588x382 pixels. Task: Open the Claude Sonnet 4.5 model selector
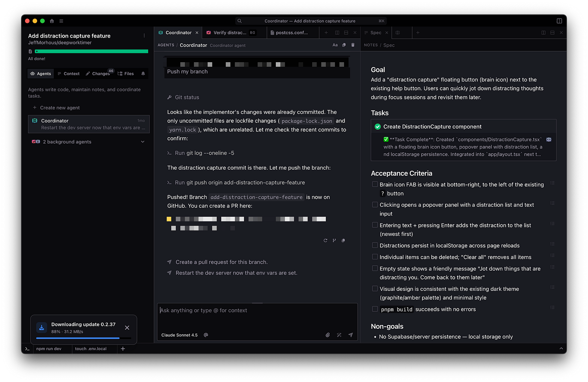click(179, 335)
